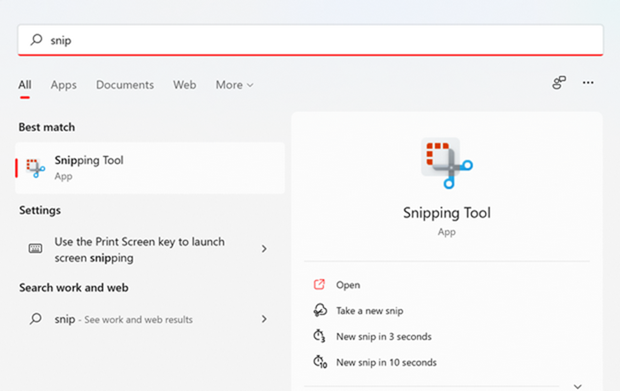620x391 pixels.
Task: Click the account/people icon beside the ellipsis
Action: (x=559, y=83)
